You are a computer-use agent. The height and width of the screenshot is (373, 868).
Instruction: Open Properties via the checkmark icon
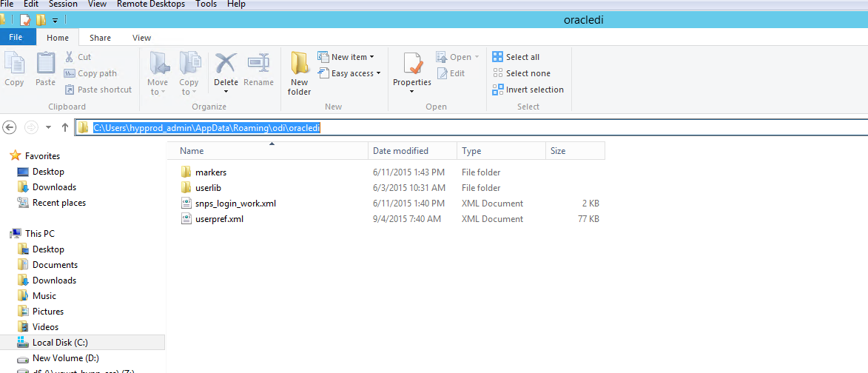412,65
